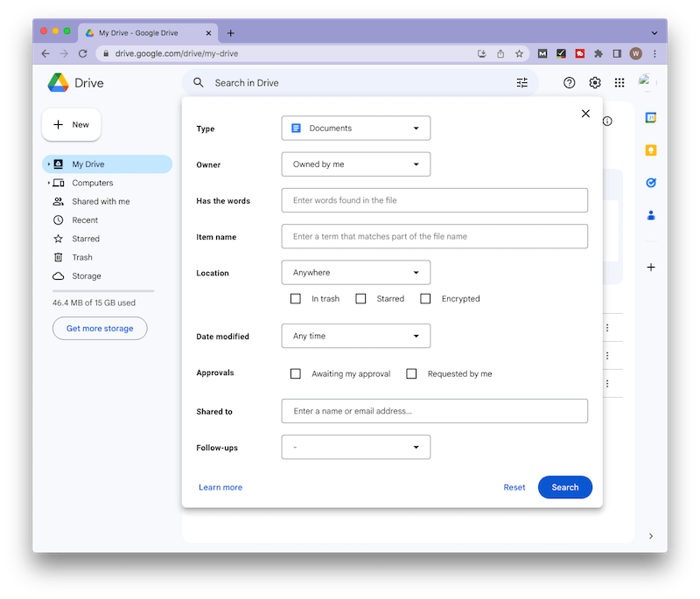Tick the Awaiting my approval checkbox

pyautogui.click(x=296, y=374)
